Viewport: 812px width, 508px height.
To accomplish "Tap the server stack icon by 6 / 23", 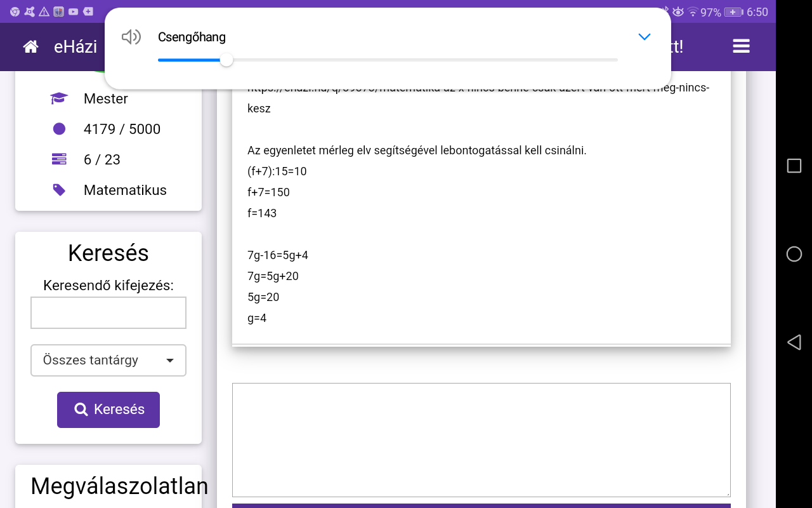I will coord(59,159).
